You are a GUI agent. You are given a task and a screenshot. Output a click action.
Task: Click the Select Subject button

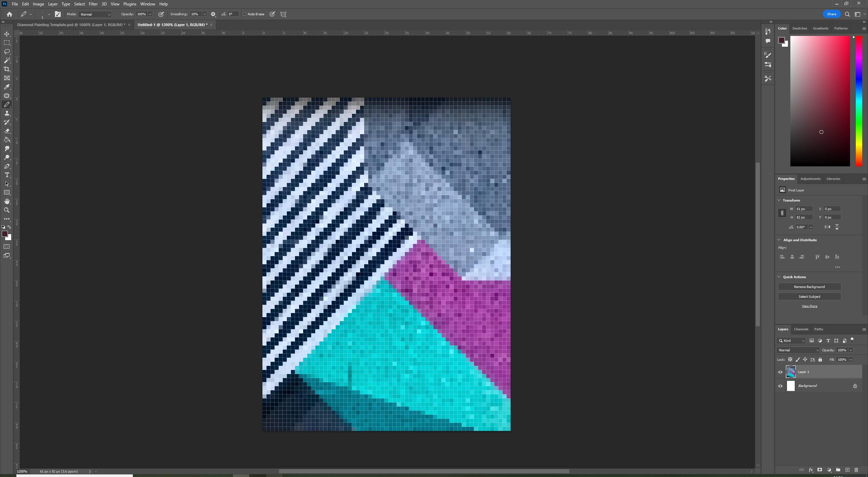click(x=809, y=297)
